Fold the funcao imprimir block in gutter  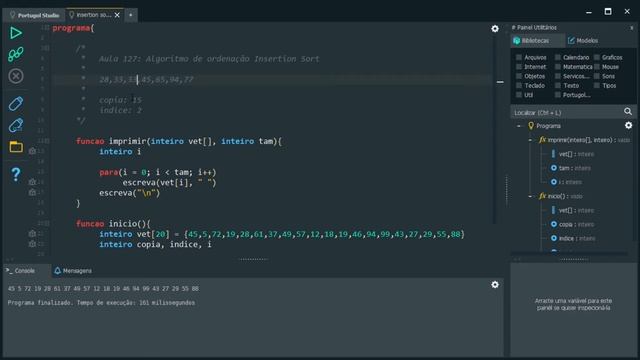pyautogui.click(x=47, y=141)
